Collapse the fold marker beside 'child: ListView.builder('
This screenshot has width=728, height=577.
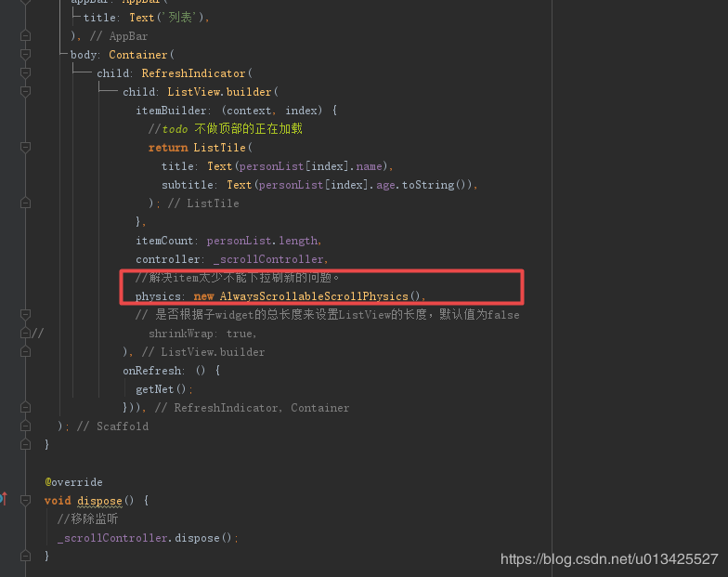(x=26, y=92)
